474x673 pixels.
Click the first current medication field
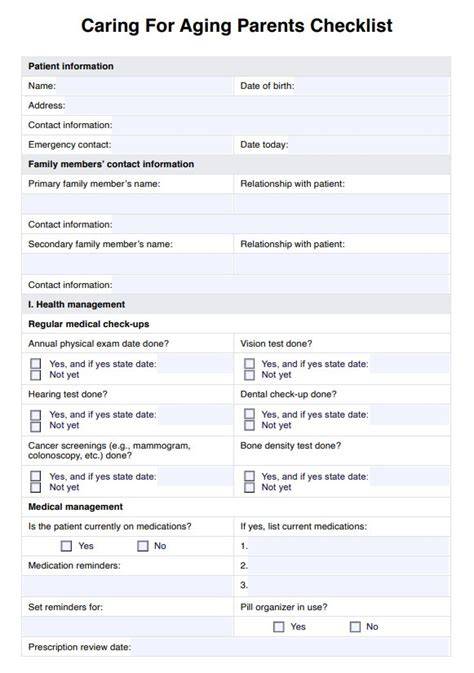coord(349,546)
